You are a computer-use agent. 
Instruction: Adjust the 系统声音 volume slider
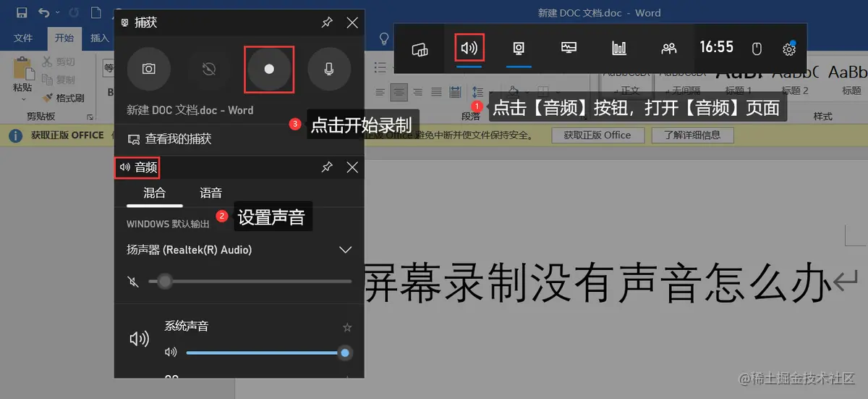[x=268, y=353]
